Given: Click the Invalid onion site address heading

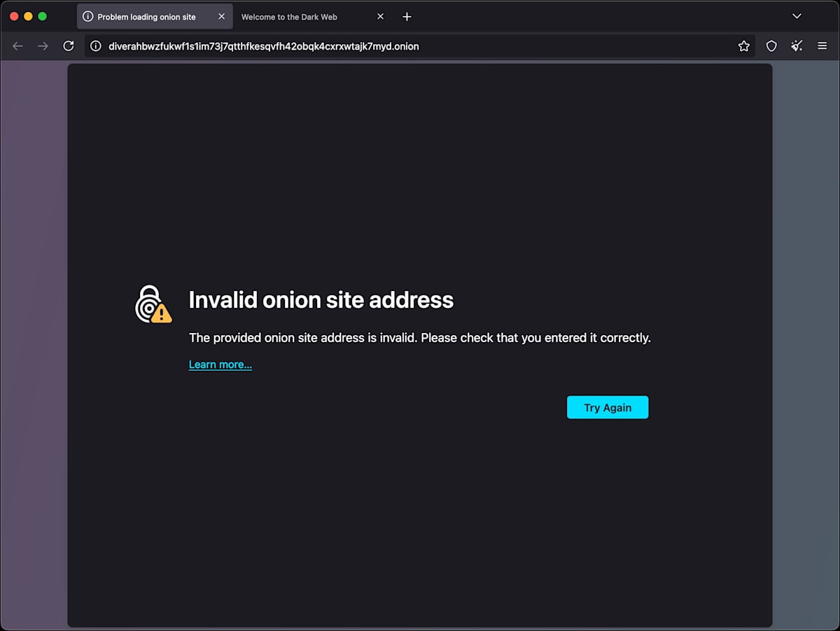Looking at the screenshot, I should pyautogui.click(x=321, y=300).
